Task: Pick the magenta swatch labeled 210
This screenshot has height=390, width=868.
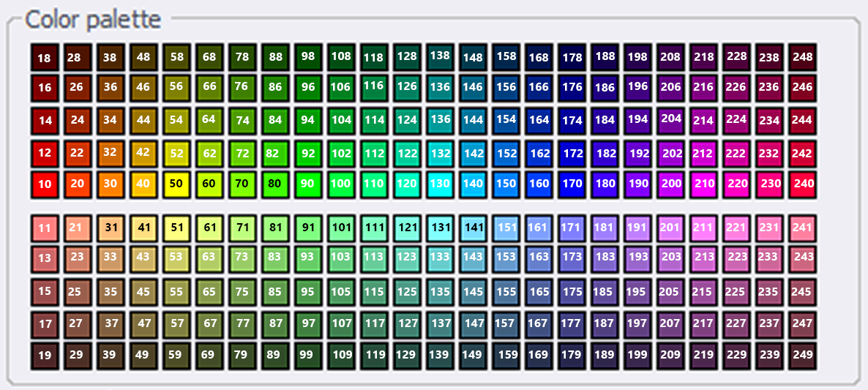Action: click(x=703, y=185)
